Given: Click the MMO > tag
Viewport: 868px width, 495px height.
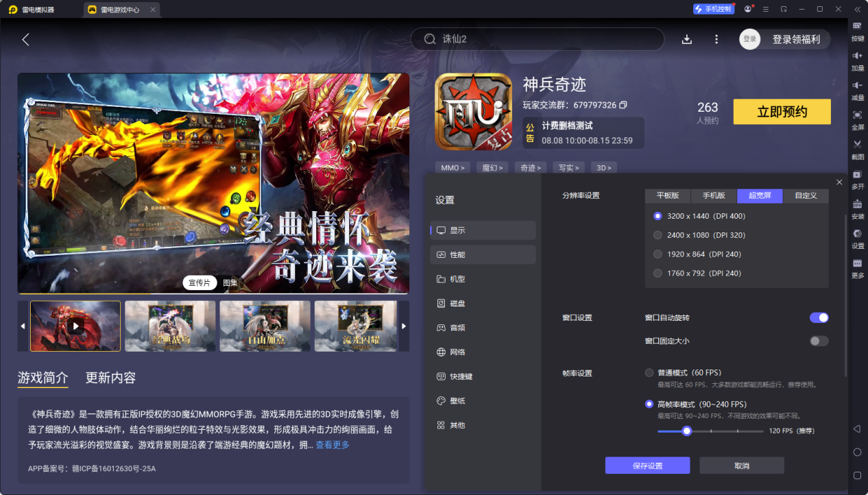Looking at the screenshot, I should pyautogui.click(x=453, y=167).
